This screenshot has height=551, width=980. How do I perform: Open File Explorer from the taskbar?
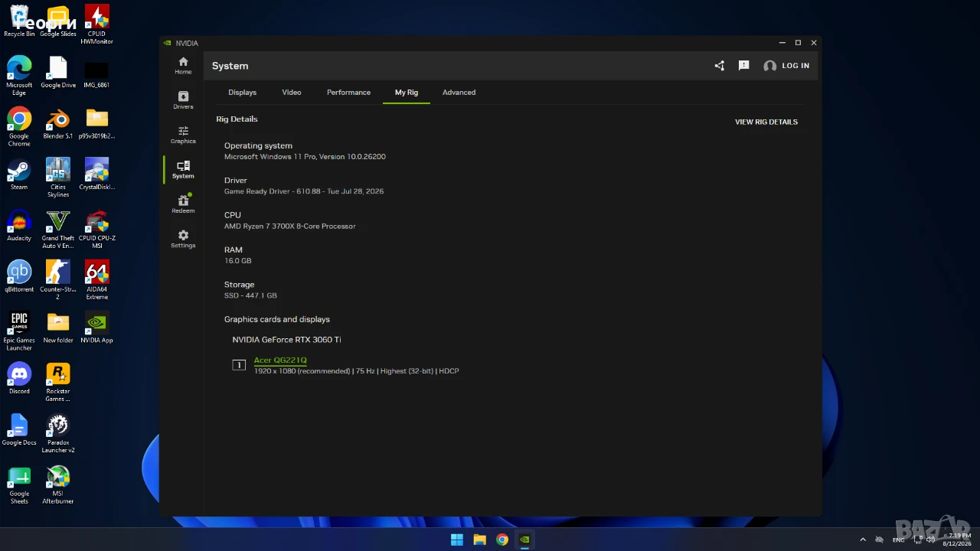(x=479, y=540)
